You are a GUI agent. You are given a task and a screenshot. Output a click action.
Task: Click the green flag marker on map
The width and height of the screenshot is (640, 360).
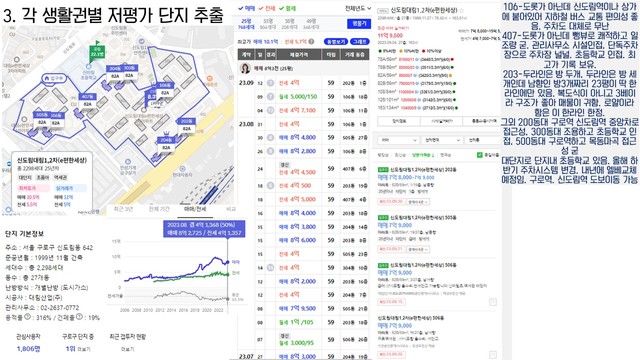97,51
